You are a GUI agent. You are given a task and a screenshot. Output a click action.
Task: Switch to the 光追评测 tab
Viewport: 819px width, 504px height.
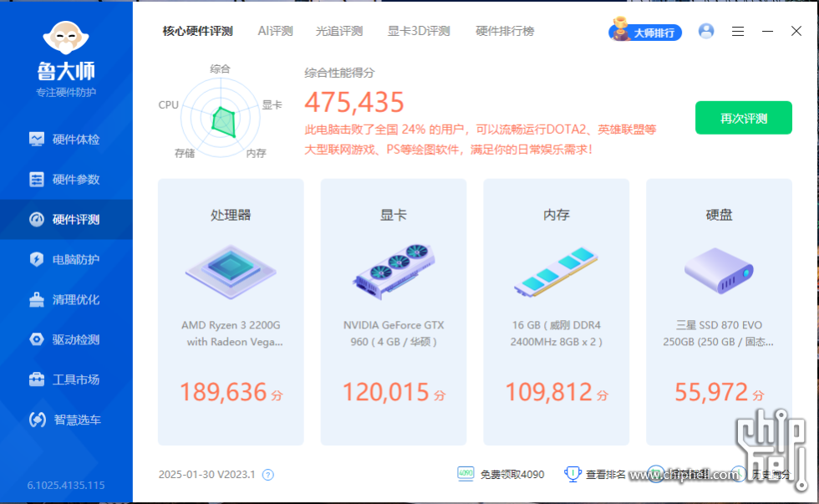339,31
